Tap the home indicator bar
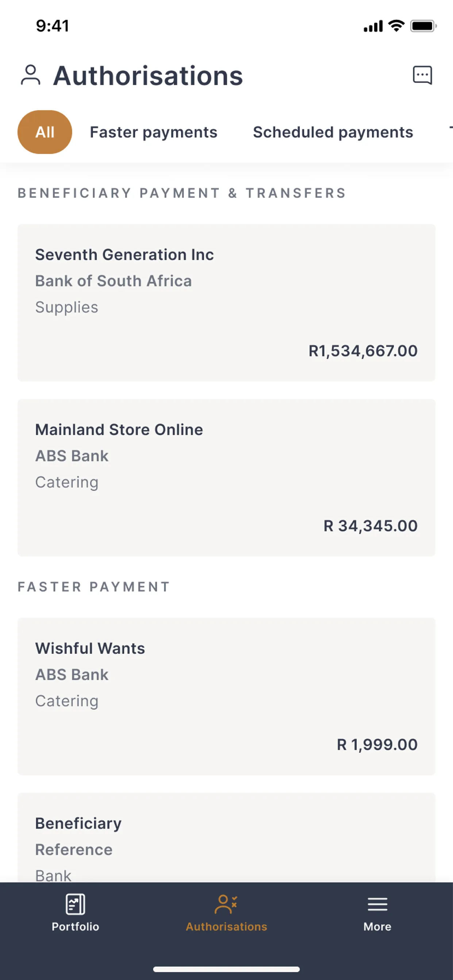The image size is (453, 980). coord(226,969)
